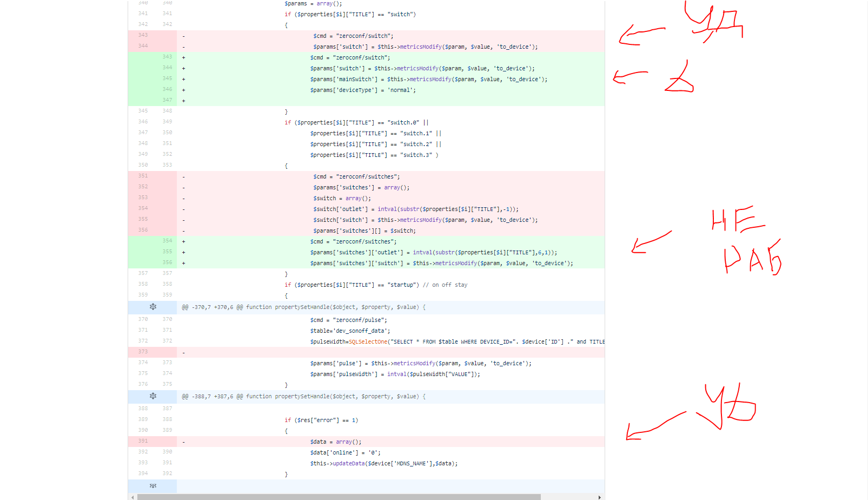Select removed line '$cmd = "zeroconf/switch";'

353,36
